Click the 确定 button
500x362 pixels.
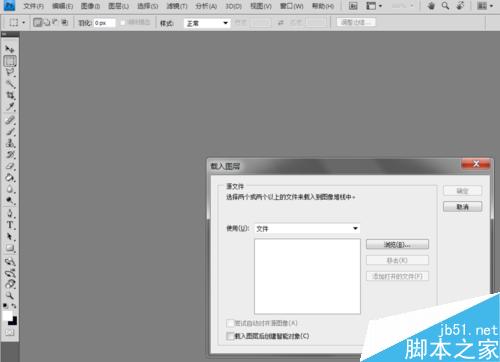click(462, 191)
